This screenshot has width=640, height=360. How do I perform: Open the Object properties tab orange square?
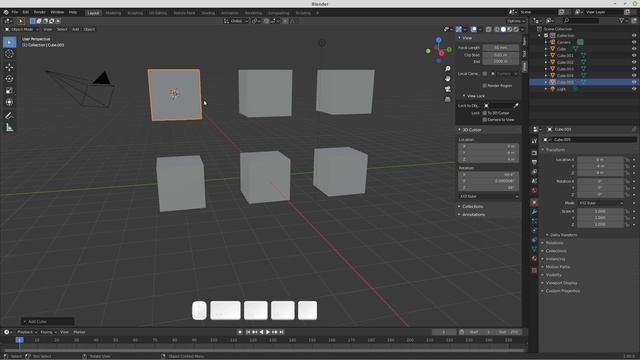click(534, 202)
